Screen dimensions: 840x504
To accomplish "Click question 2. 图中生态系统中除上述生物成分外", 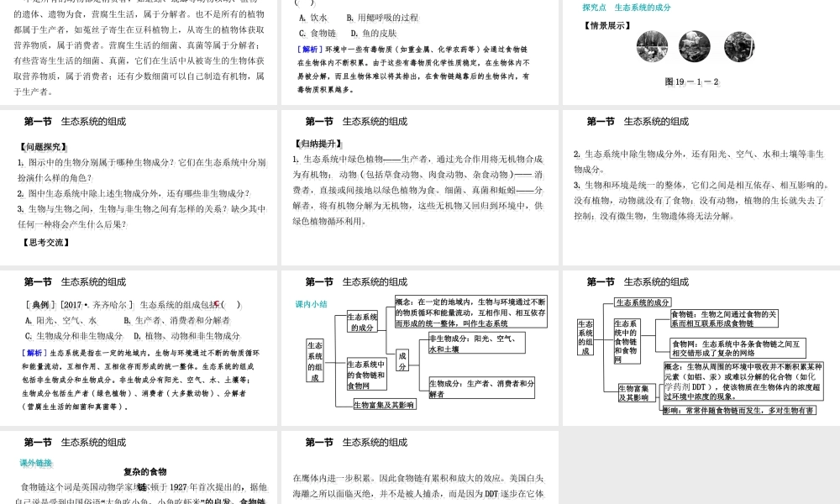I will pyautogui.click(x=134, y=193).
